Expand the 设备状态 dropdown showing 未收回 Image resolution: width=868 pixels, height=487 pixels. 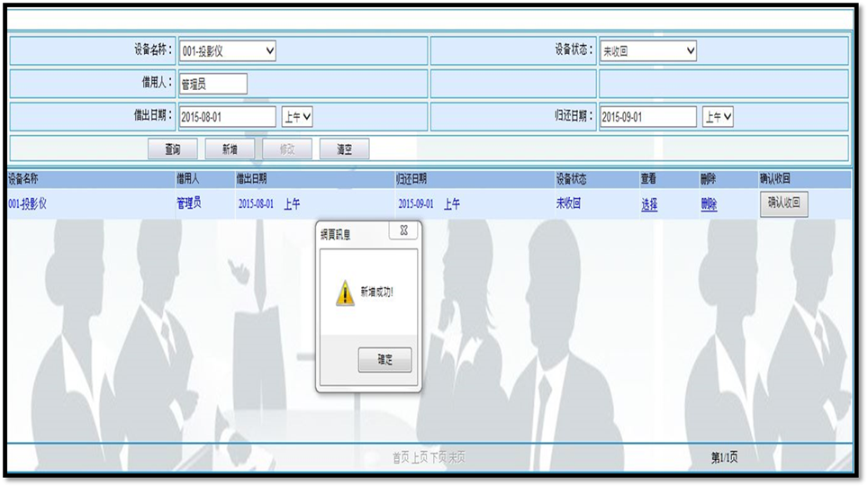tap(648, 51)
